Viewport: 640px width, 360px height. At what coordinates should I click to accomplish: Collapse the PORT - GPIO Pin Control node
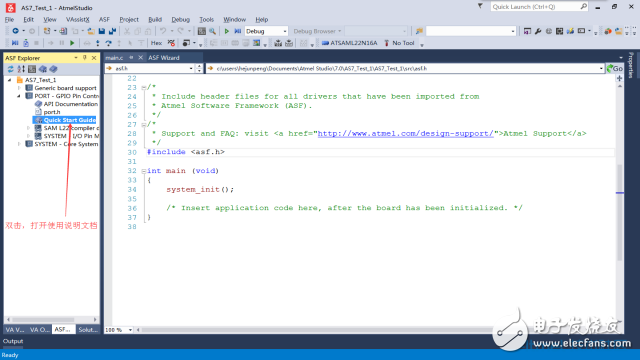[19, 96]
